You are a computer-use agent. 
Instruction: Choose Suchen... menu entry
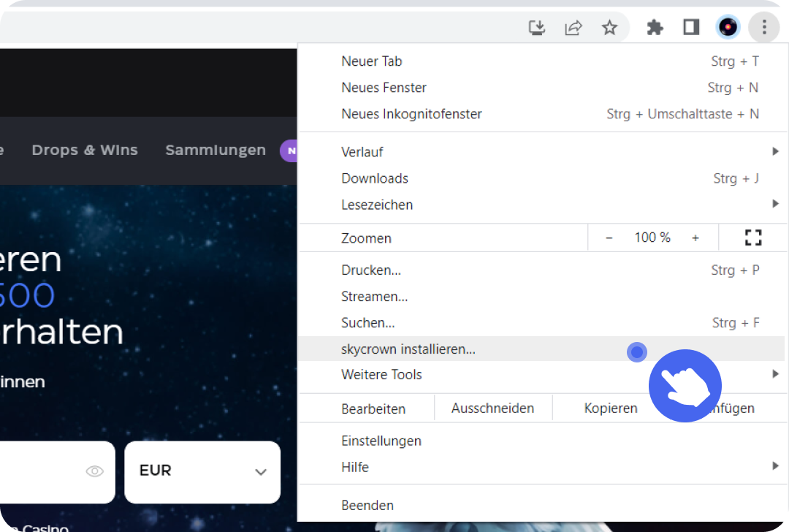click(543, 322)
